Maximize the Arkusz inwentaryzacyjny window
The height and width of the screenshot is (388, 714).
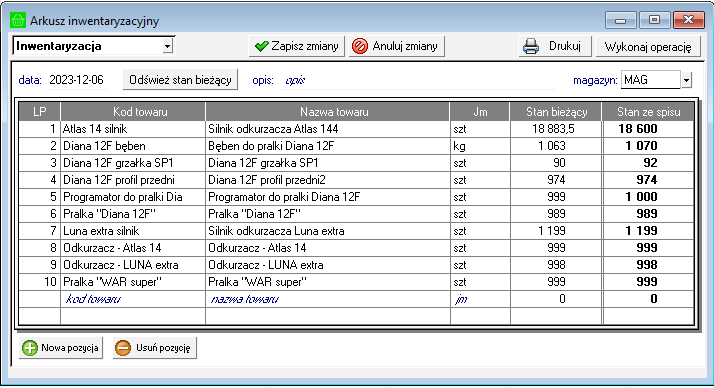click(x=654, y=20)
